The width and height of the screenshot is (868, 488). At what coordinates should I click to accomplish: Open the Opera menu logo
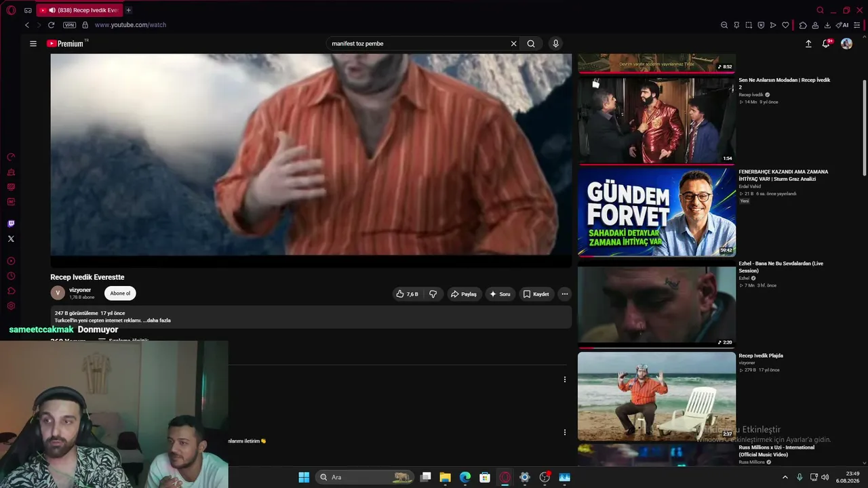(x=11, y=10)
